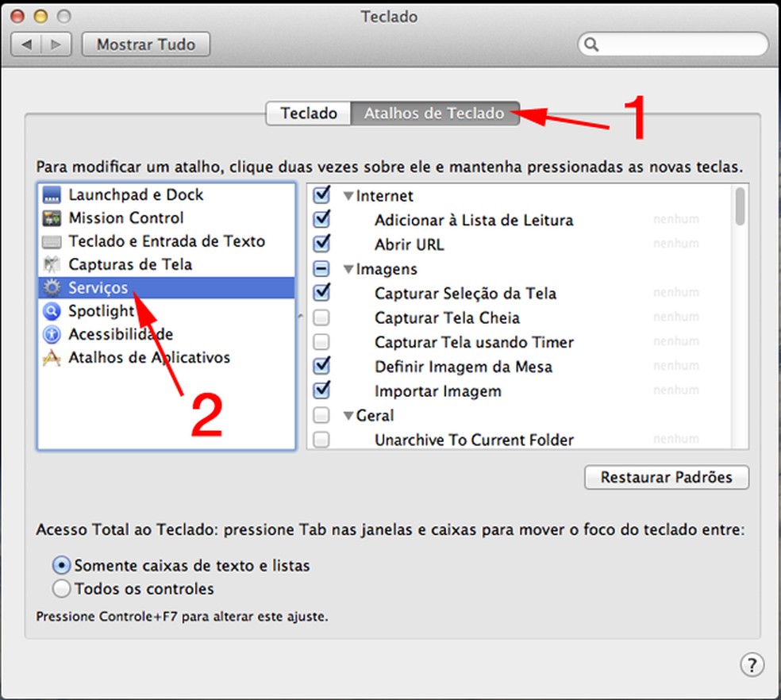Collapse the Imagens disclosure triangle
The height and width of the screenshot is (700, 781).
click(x=348, y=270)
